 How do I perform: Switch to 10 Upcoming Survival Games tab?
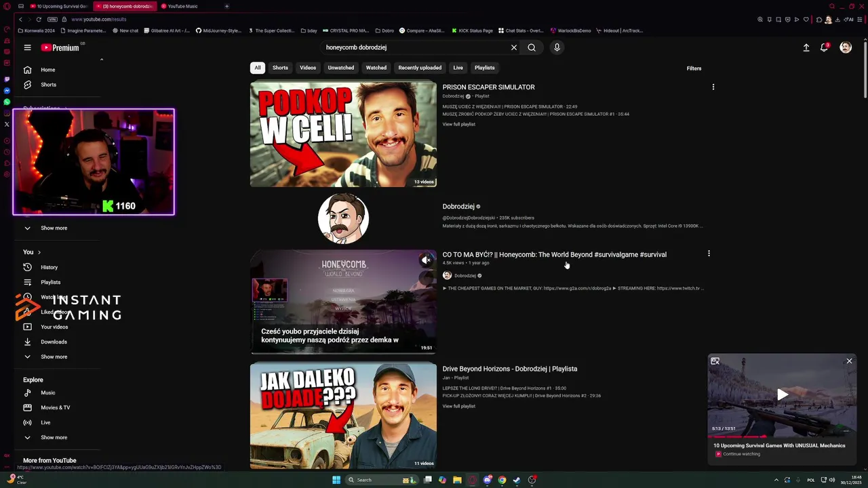[x=58, y=6]
